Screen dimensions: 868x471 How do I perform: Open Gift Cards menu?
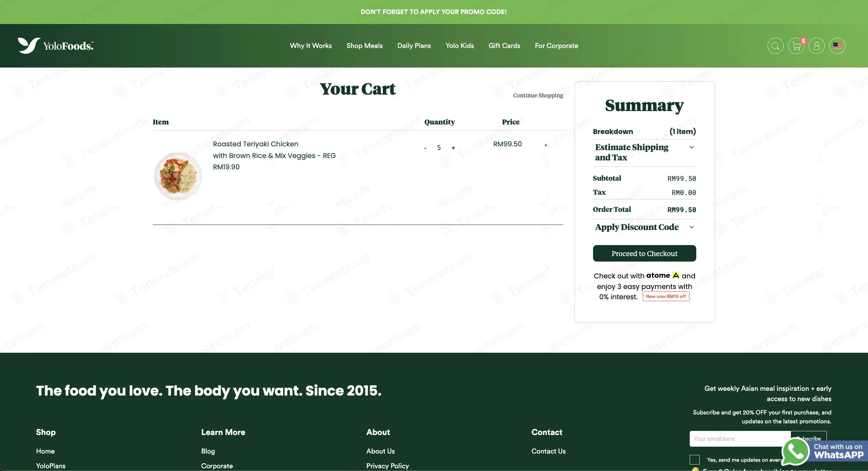tap(504, 46)
